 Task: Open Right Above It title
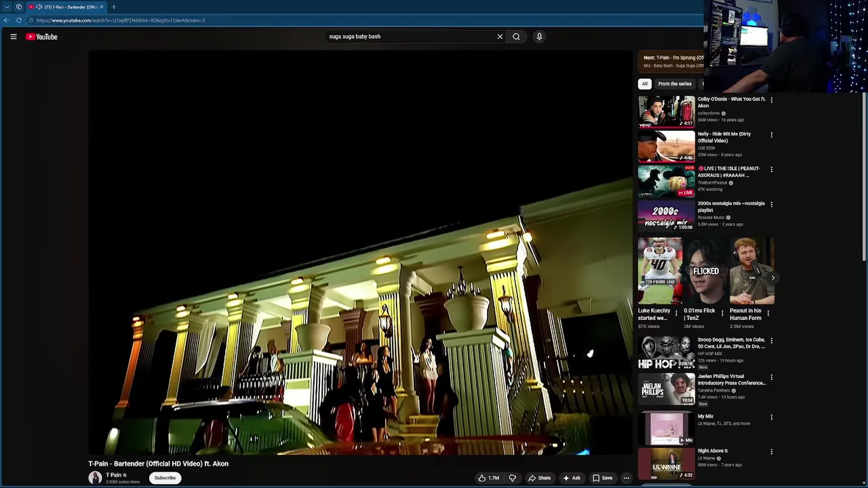click(x=713, y=451)
